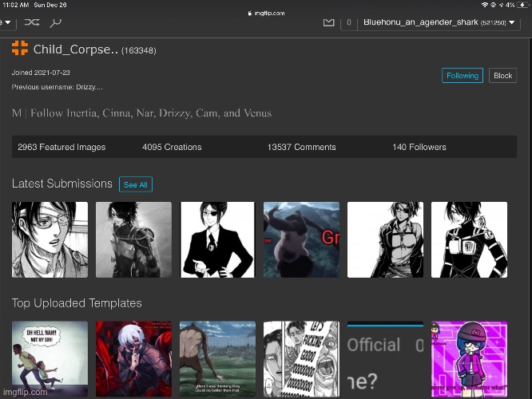Open the 140 Followers stat
The width and height of the screenshot is (532, 399).
coord(419,147)
